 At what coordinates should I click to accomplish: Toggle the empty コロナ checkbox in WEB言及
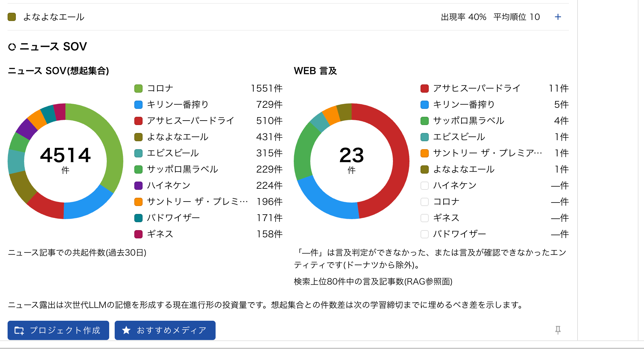[425, 202]
